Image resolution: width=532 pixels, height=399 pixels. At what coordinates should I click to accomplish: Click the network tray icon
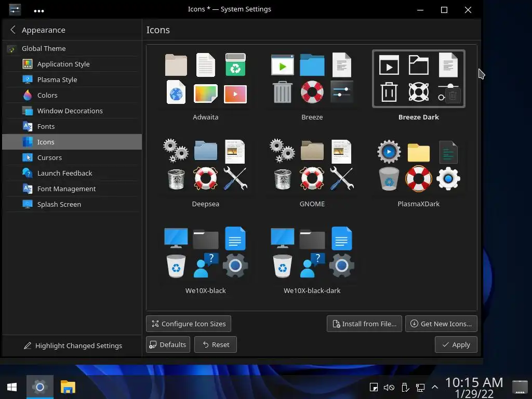420,387
